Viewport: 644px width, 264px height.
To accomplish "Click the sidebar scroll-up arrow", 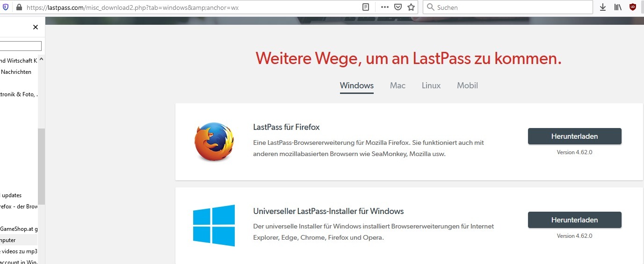I will (x=41, y=60).
